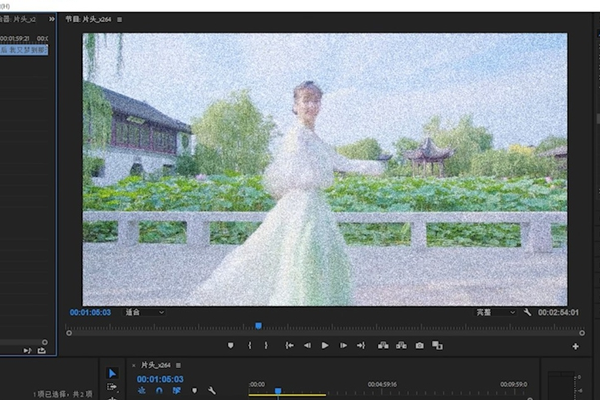Viewport: 600px width, 400px height.
Task: Click timeline ruler label 00:04:59:16
Action: pyautogui.click(x=382, y=384)
